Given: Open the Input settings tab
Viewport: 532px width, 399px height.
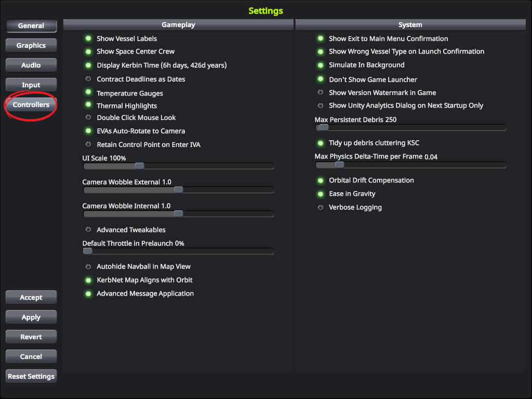Looking at the screenshot, I should (x=31, y=85).
